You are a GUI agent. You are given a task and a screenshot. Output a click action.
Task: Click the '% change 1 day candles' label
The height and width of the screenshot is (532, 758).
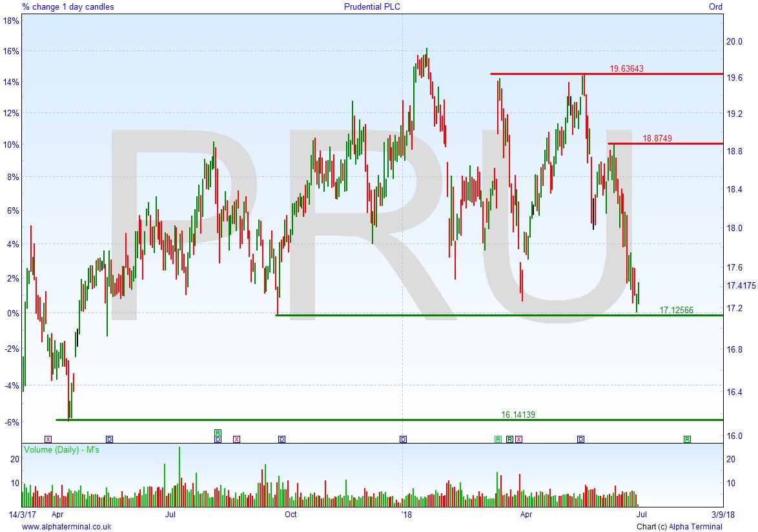click(x=68, y=6)
